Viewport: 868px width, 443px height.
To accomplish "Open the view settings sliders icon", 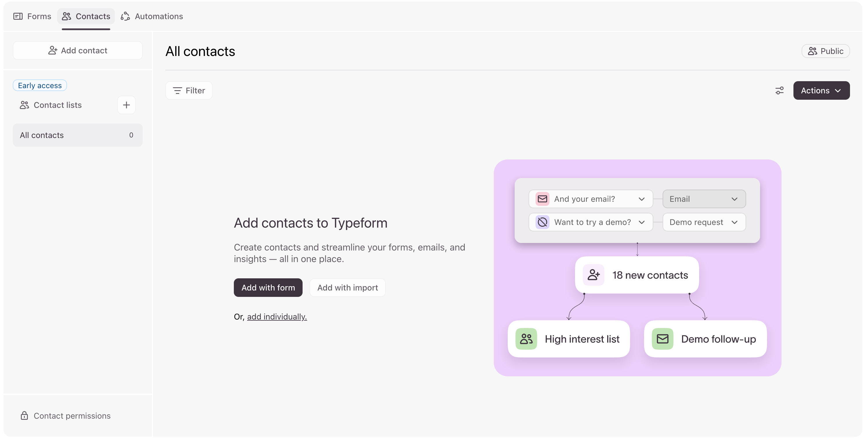I will coord(780,90).
